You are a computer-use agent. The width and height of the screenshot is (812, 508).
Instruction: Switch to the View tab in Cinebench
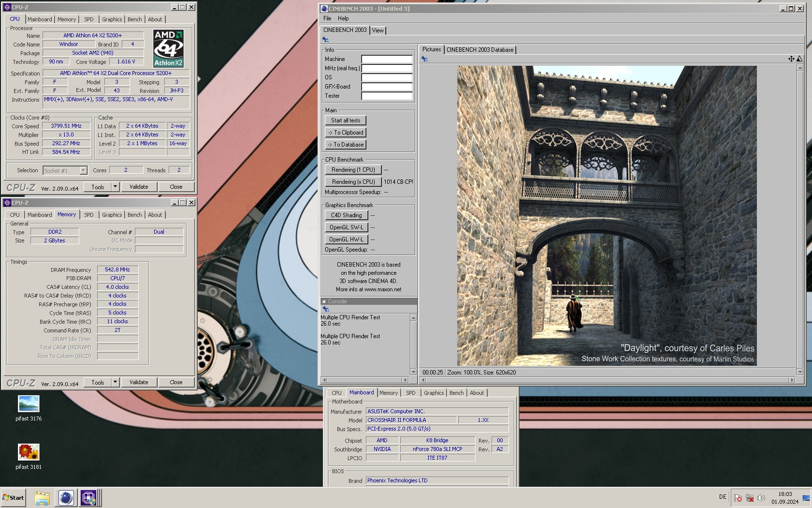click(x=377, y=30)
